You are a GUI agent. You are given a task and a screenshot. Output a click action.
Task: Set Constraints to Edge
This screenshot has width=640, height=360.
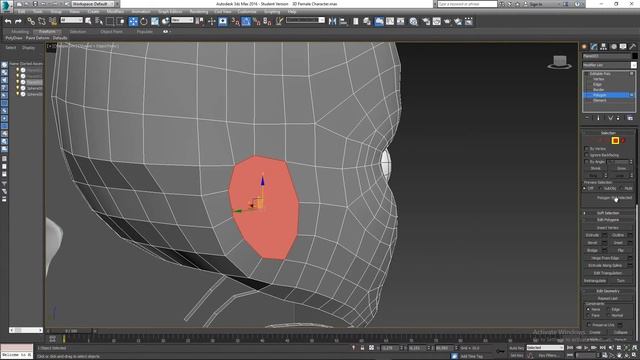pyautogui.click(x=608, y=309)
